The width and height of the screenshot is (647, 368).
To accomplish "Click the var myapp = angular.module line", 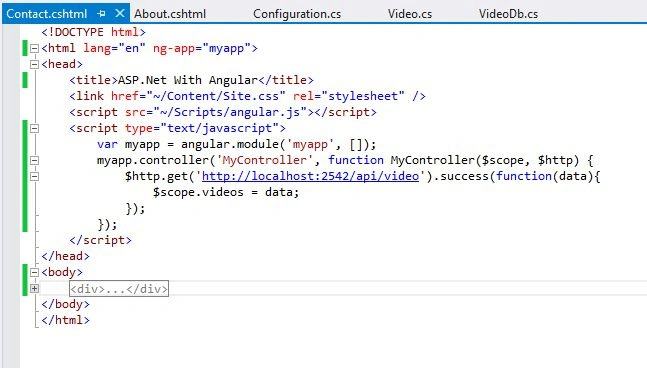I will (x=236, y=144).
